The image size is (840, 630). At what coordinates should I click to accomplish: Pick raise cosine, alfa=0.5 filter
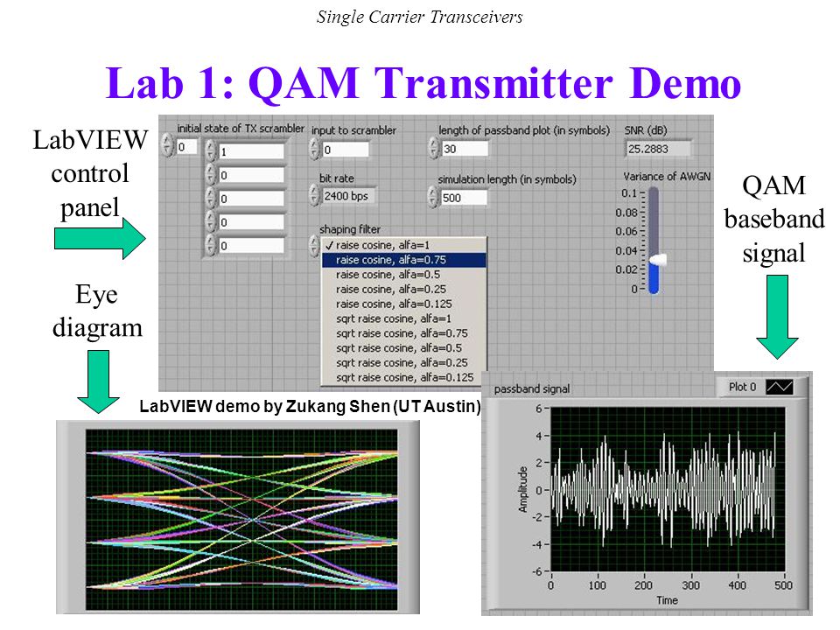(x=404, y=274)
